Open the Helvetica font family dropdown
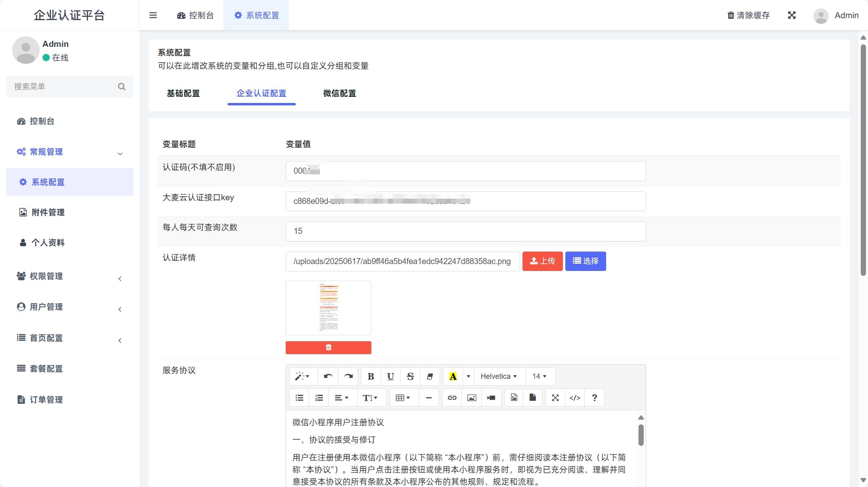This screenshot has height=487, width=868. [499, 376]
